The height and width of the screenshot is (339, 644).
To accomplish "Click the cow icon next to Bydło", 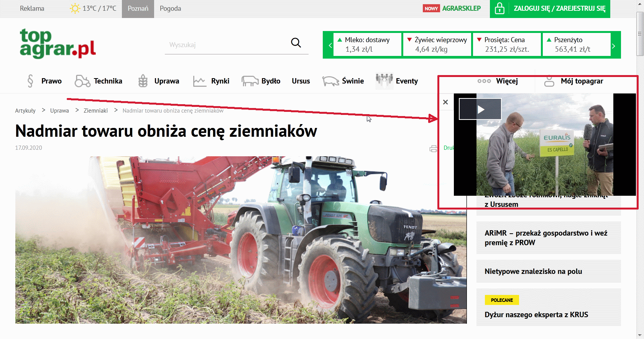I will click(x=250, y=81).
